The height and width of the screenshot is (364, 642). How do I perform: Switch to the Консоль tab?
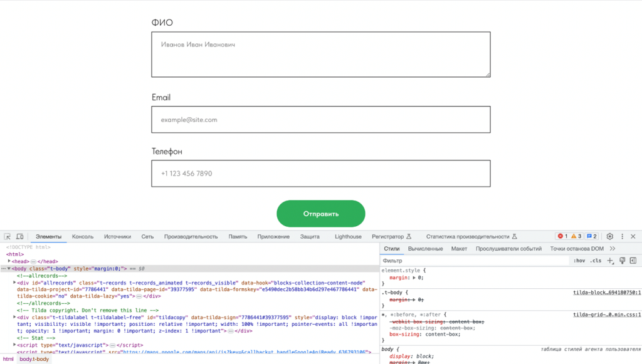(83, 236)
